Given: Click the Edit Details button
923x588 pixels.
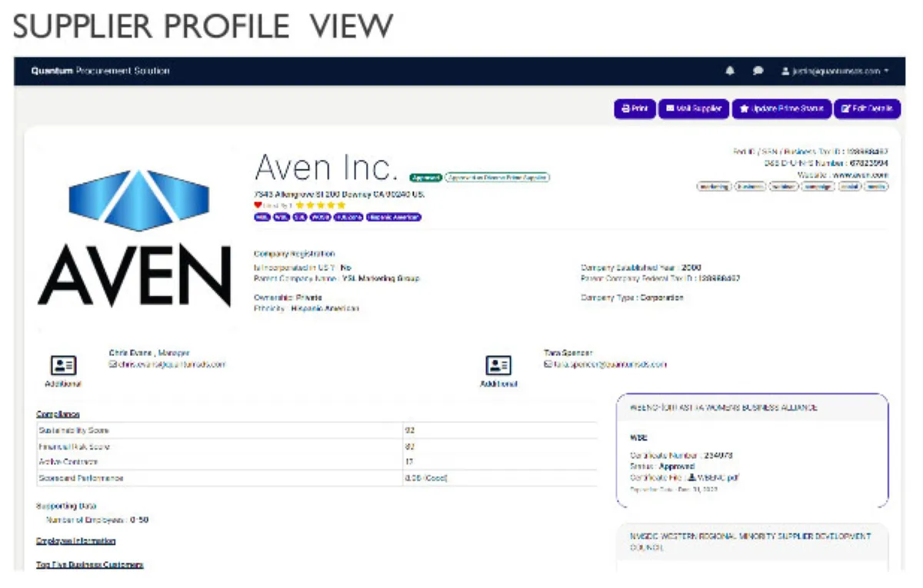Looking at the screenshot, I should 866,109.
